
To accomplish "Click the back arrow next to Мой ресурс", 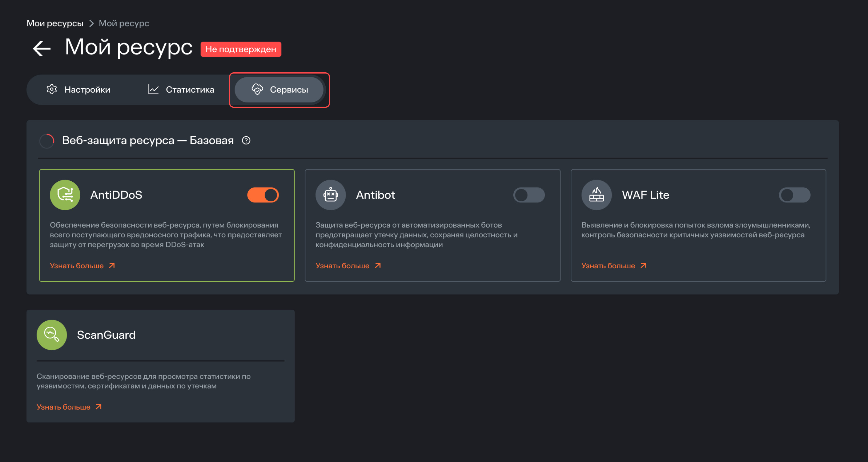I will click(x=42, y=49).
